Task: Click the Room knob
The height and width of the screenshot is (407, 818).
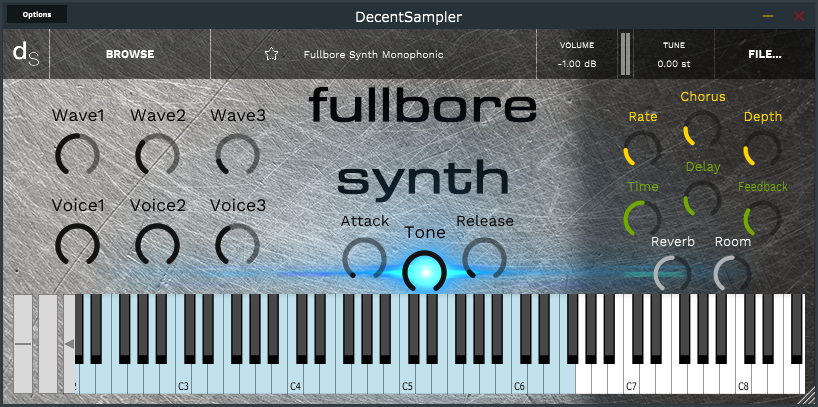Action: (x=732, y=274)
